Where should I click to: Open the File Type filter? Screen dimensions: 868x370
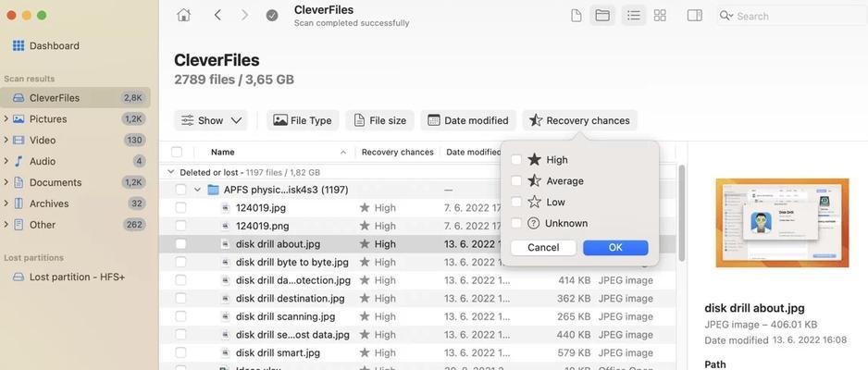[x=303, y=120]
